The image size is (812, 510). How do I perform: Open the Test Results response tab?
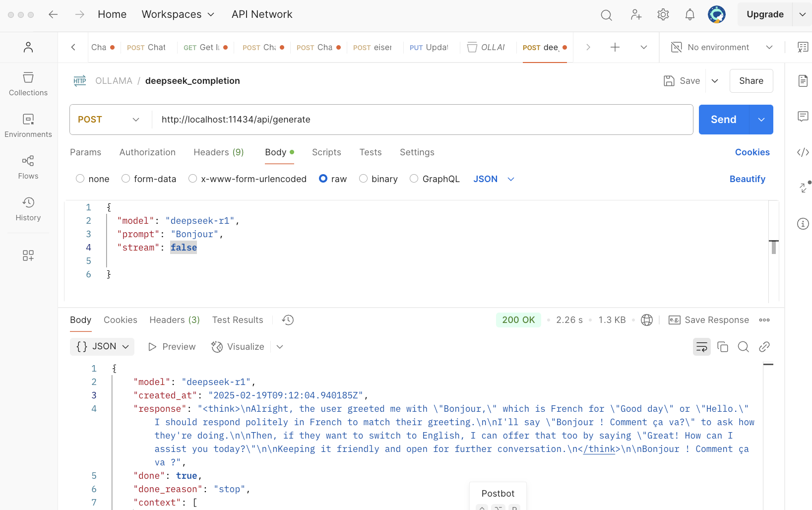pyautogui.click(x=238, y=320)
